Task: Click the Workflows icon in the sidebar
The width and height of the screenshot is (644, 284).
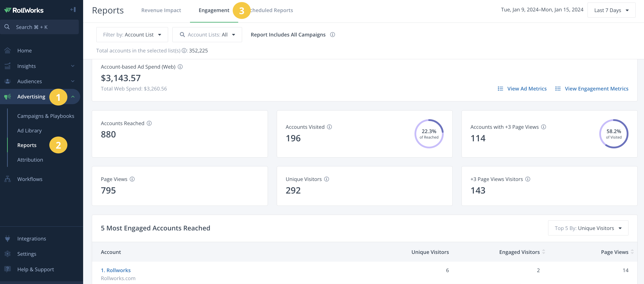Action: pos(8,179)
